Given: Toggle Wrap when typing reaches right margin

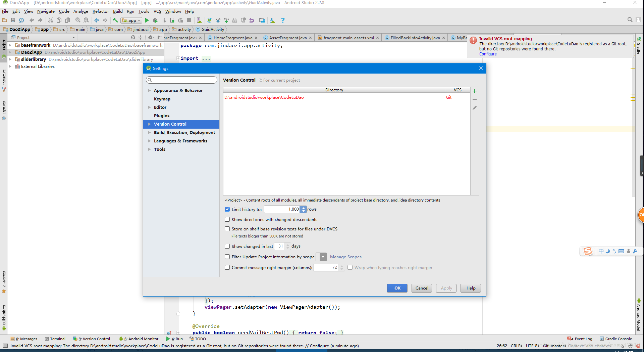Looking at the screenshot, I should click(350, 267).
